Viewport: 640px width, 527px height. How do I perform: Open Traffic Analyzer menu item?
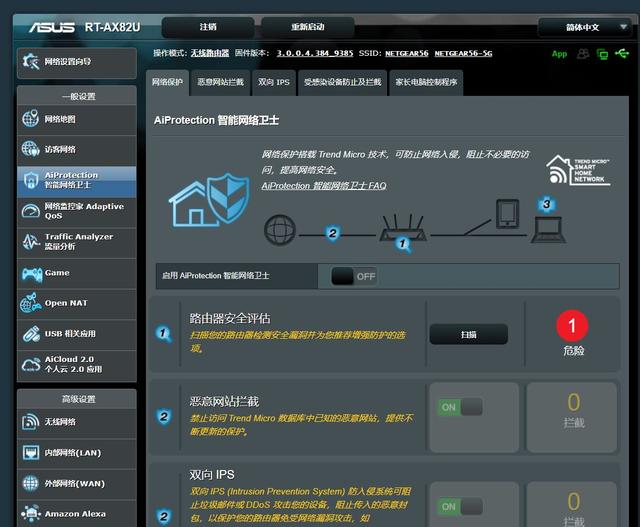(77, 242)
